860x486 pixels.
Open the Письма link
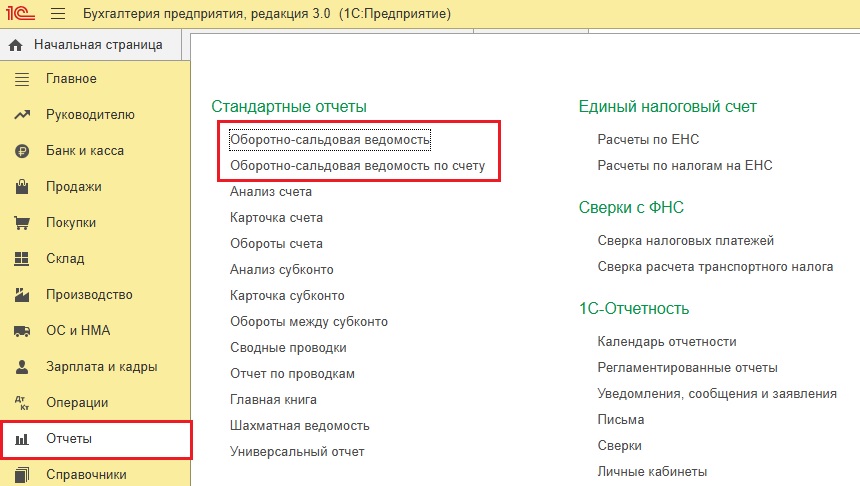[621, 420]
